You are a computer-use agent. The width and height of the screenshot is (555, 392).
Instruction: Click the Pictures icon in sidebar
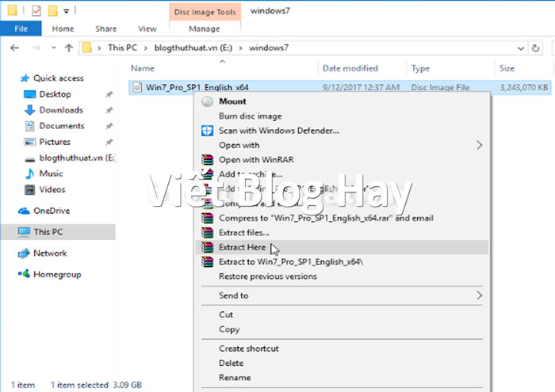(x=30, y=142)
